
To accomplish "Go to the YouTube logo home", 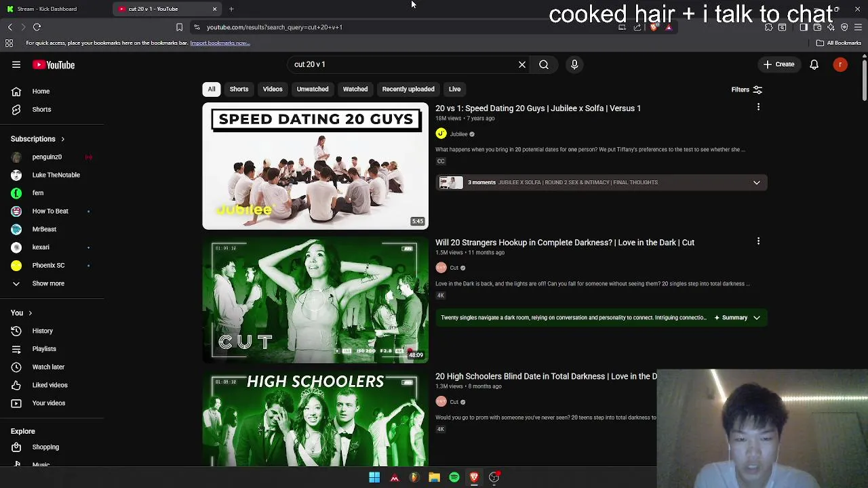I will click(54, 65).
